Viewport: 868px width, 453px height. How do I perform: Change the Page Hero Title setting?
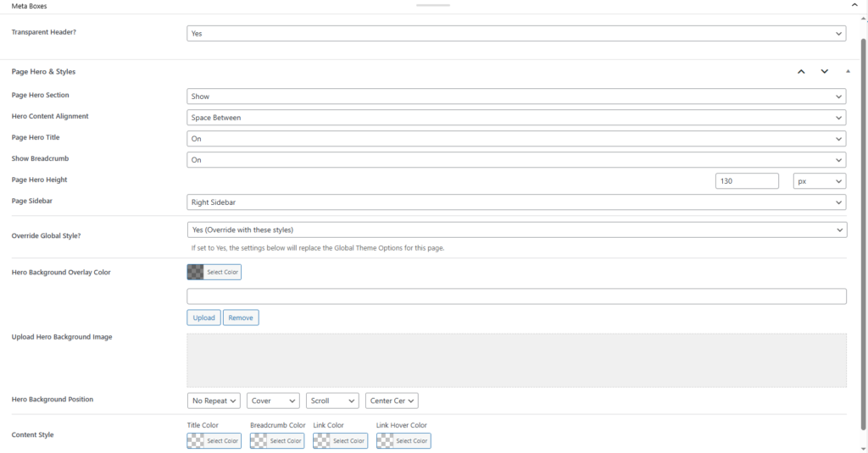tap(515, 139)
